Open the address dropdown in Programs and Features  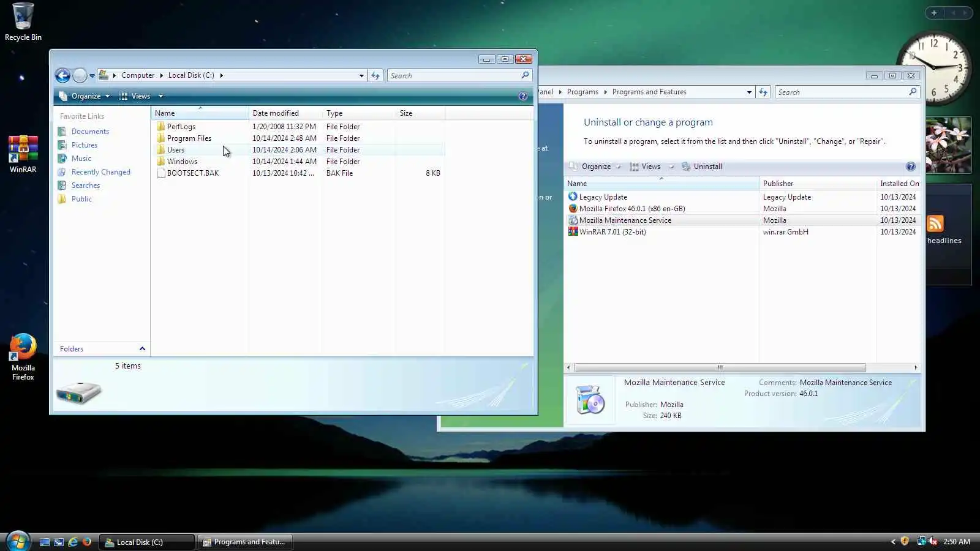pyautogui.click(x=749, y=92)
